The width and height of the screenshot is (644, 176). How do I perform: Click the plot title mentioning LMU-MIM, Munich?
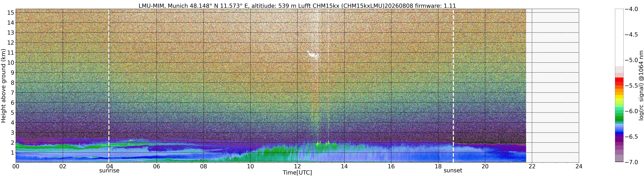pos(297,6)
